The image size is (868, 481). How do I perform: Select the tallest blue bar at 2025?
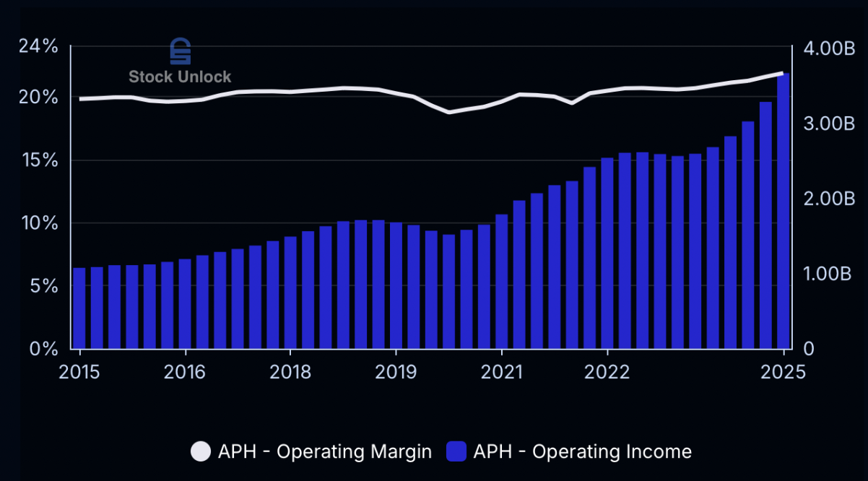pos(783,211)
